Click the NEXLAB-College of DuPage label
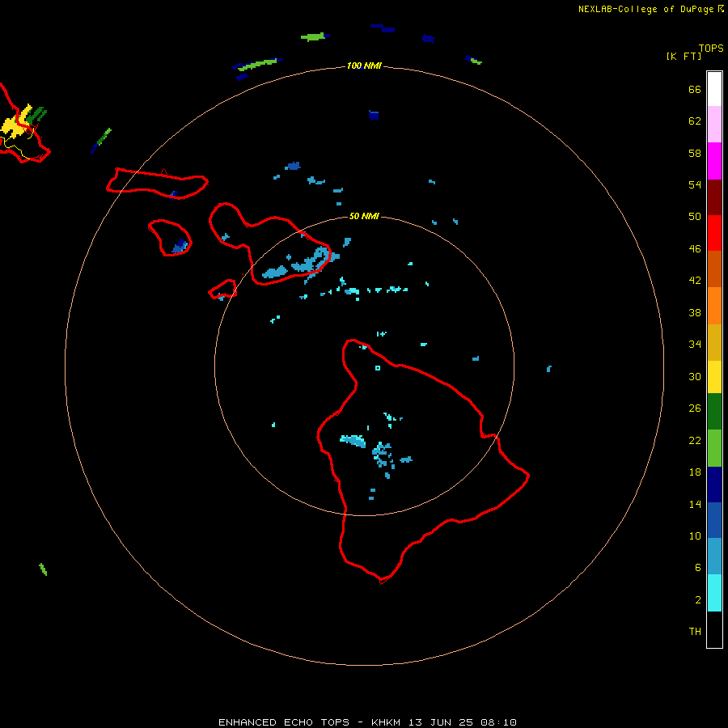728x728 pixels. point(645,9)
